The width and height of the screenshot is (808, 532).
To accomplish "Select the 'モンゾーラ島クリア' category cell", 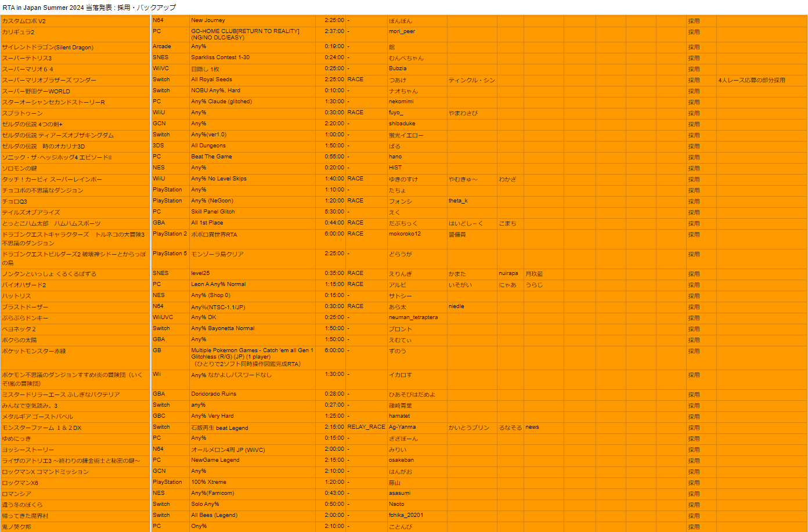I will (x=252, y=259).
